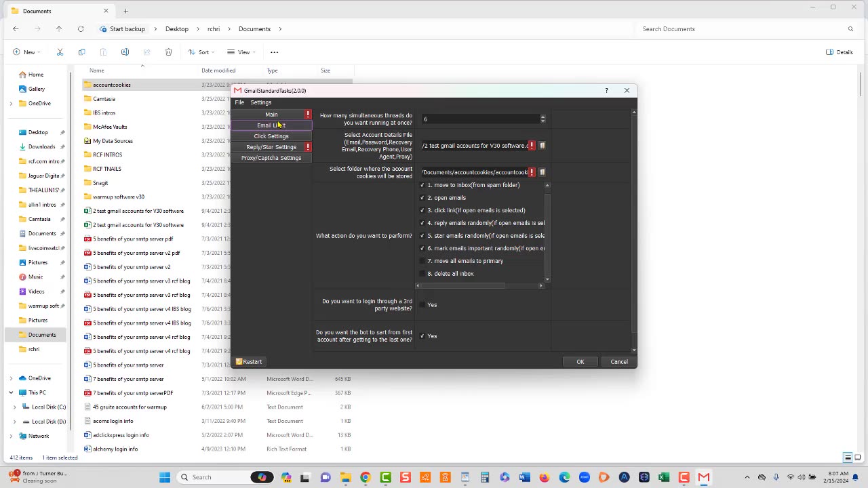Image resolution: width=868 pixels, height=488 pixels.
Task: Expand Local Disk (C:) tree node
Action: click(x=14, y=407)
